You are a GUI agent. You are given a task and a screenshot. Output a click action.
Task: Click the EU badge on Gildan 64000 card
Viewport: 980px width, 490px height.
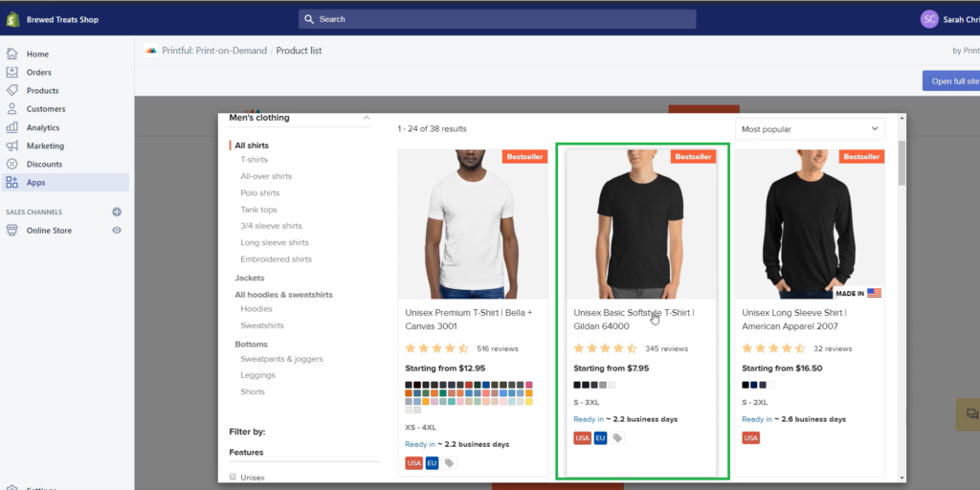[600, 438]
